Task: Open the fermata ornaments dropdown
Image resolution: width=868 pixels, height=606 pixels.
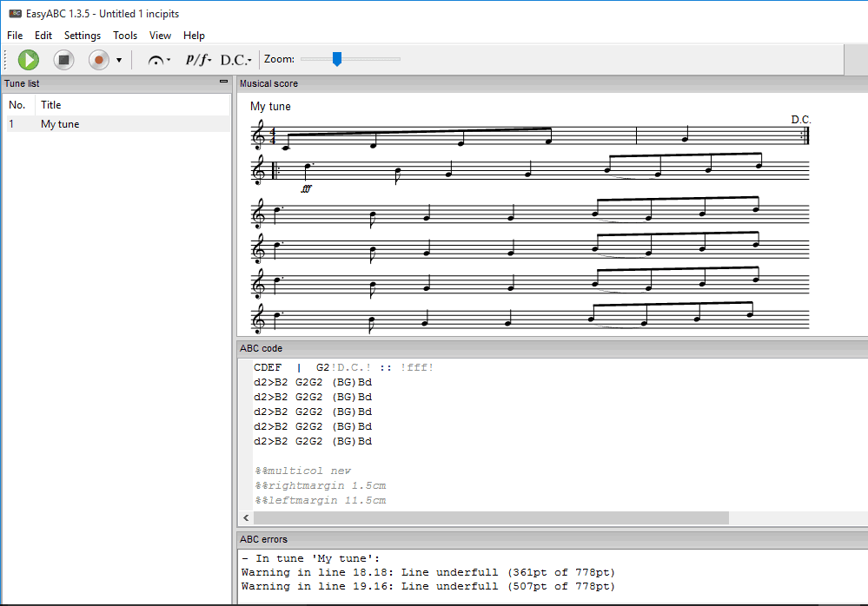Action: (x=159, y=60)
